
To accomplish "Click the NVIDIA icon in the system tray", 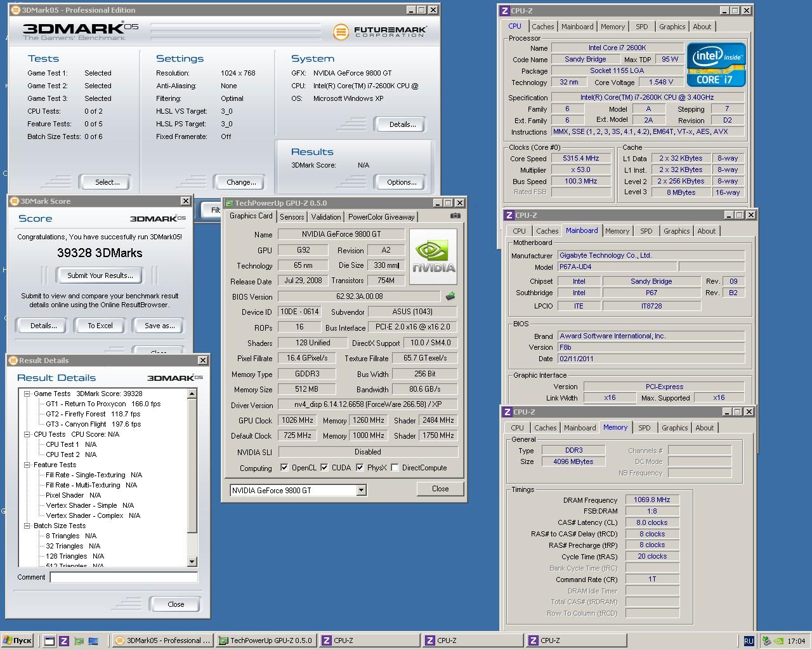I will [x=778, y=641].
